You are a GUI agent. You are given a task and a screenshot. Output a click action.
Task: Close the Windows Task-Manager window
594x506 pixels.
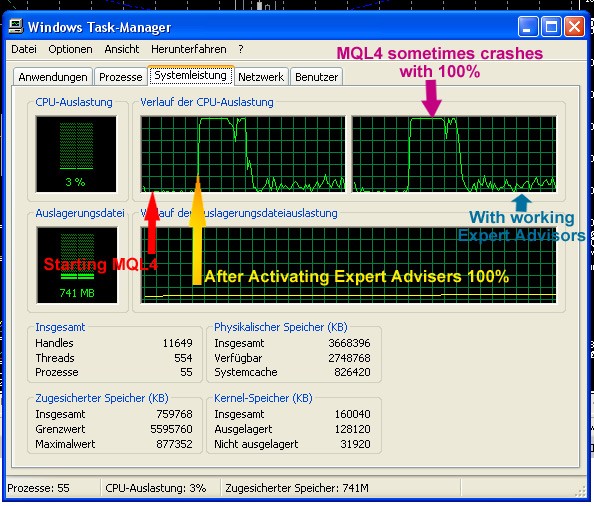point(574,27)
